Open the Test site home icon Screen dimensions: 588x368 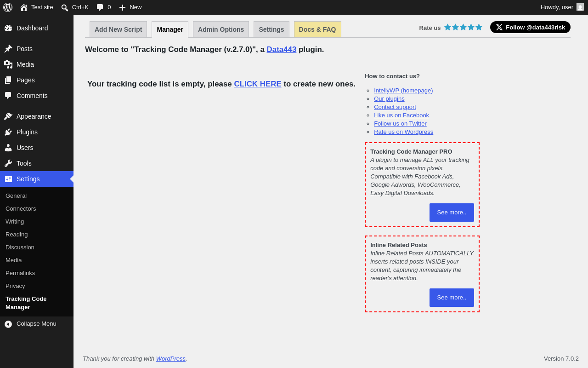(x=24, y=7)
